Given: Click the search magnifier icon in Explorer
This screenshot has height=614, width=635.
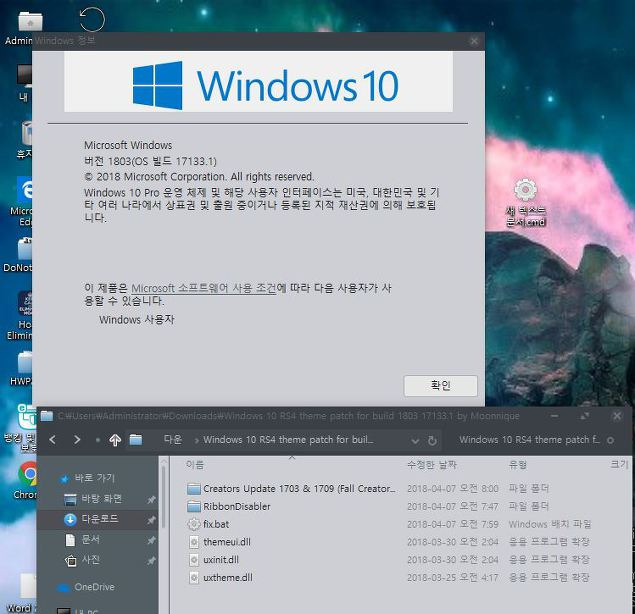Looking at the screenshot, I should (611, 440).
